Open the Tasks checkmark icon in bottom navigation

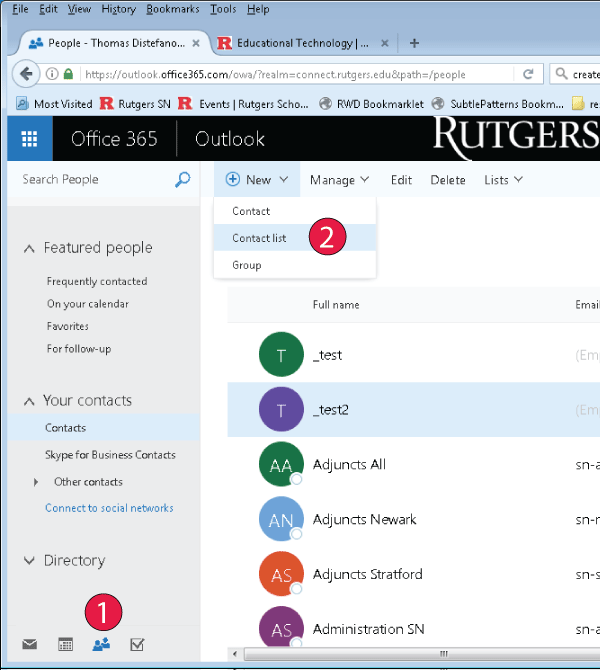point(137,644)
